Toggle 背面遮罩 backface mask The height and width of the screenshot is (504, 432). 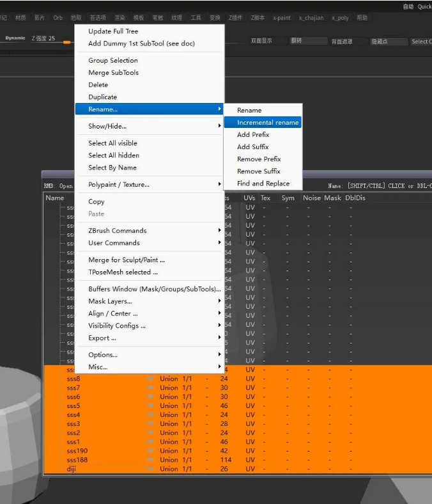click(348, 41)
